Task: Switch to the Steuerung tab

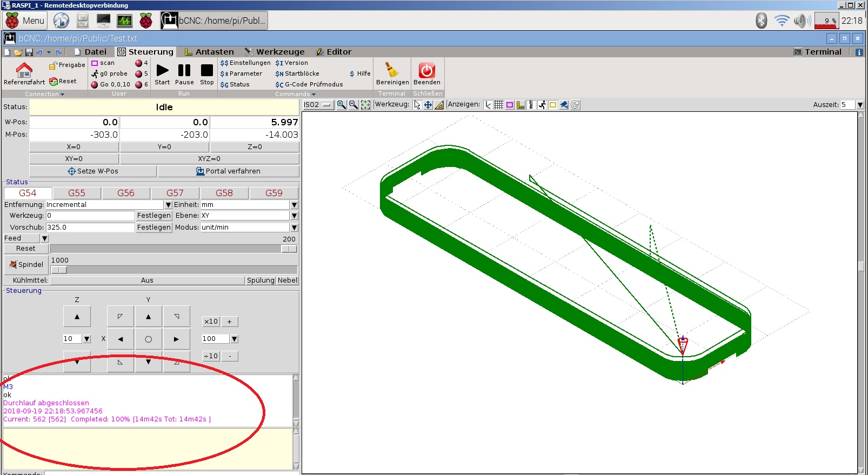Action: coord(145,52)
